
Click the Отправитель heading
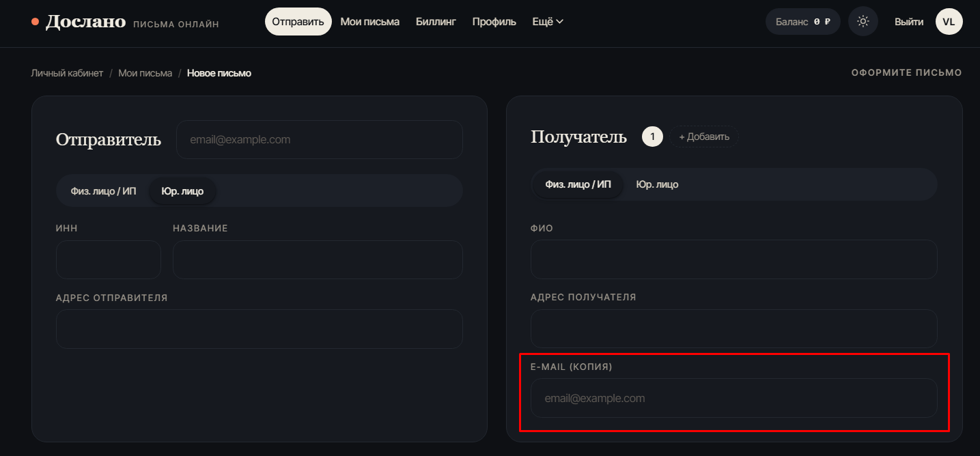[x=109, y=140]
